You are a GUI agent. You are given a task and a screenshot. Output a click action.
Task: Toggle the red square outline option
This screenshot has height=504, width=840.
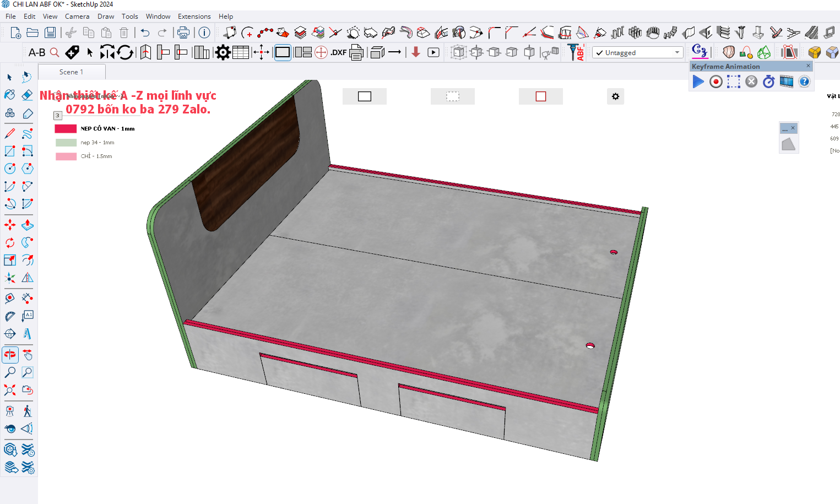click(540, 96)
